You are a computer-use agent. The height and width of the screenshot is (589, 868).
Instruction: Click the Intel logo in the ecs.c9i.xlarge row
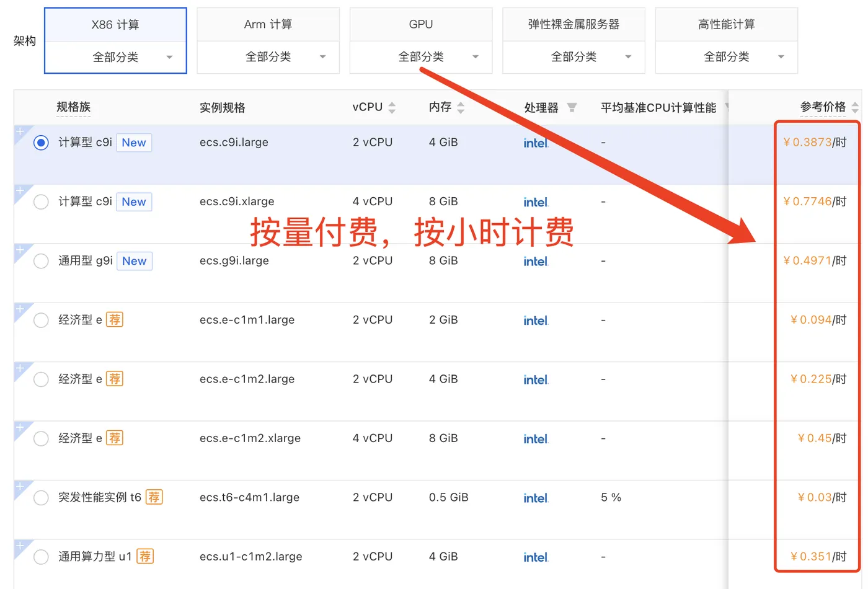(536, 202)
